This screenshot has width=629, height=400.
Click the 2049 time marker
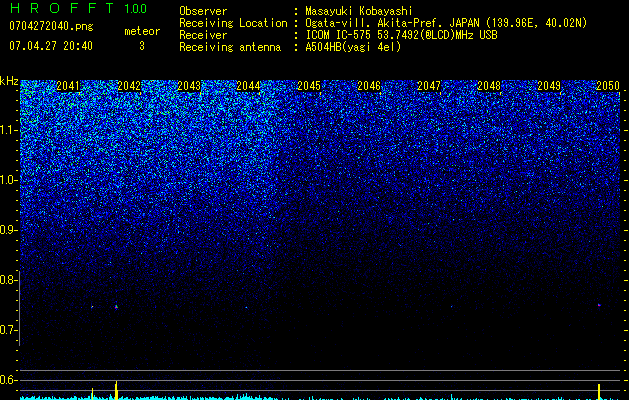(549, 86)
